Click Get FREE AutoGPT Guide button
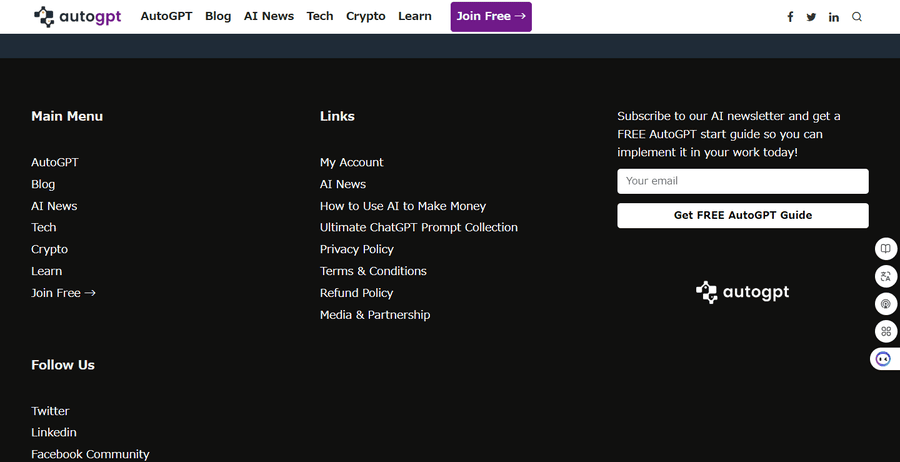The height and width of the screenshot is (462, 900). pyautogui.click(x=743, y=216)
